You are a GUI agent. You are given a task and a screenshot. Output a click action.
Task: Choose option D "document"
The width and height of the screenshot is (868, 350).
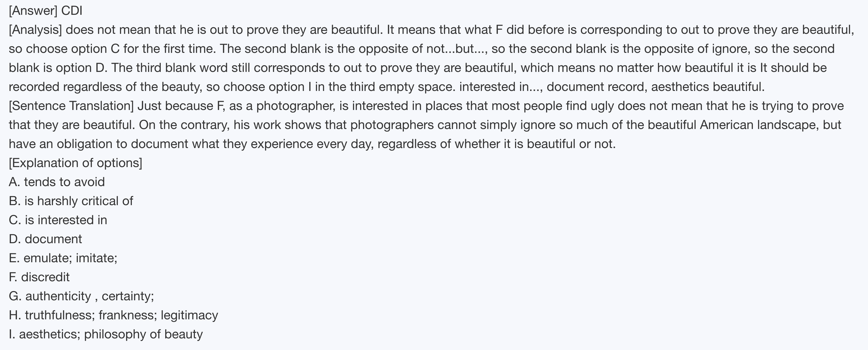tap(45, 239)
